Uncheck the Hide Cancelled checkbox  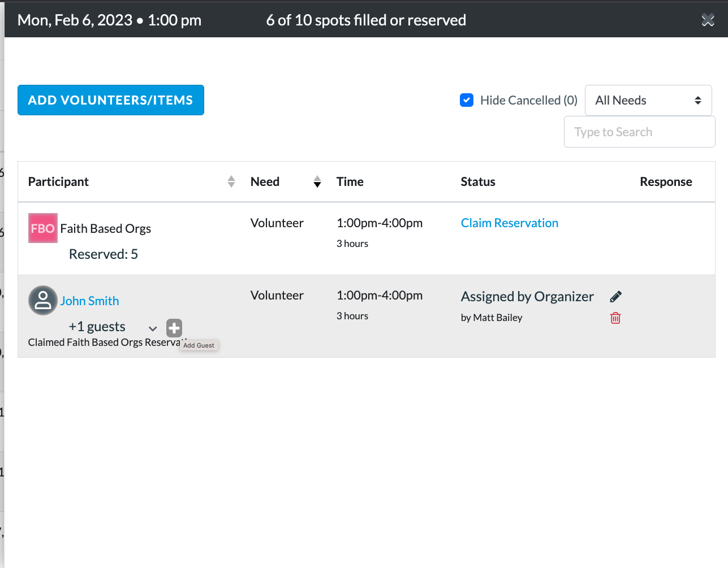pyautogui.click(x=467, y=100)
